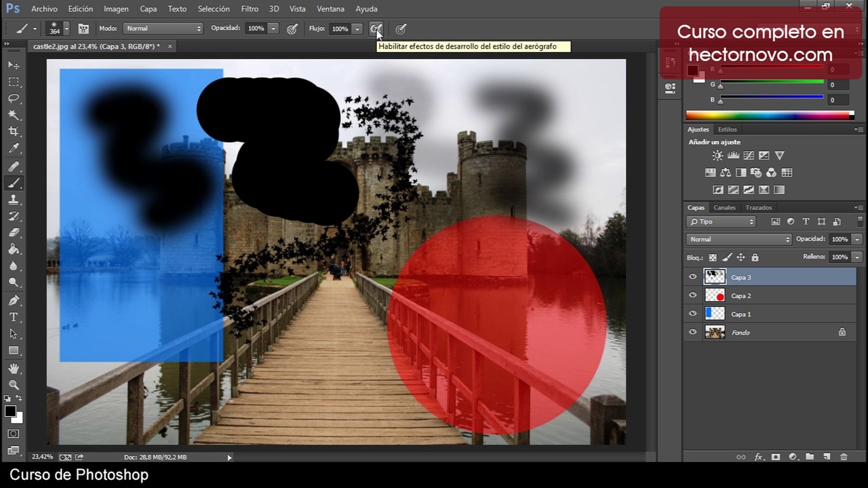Hide the Capa 2 layer
Screen dimensions: 868x488
point(692,296)
